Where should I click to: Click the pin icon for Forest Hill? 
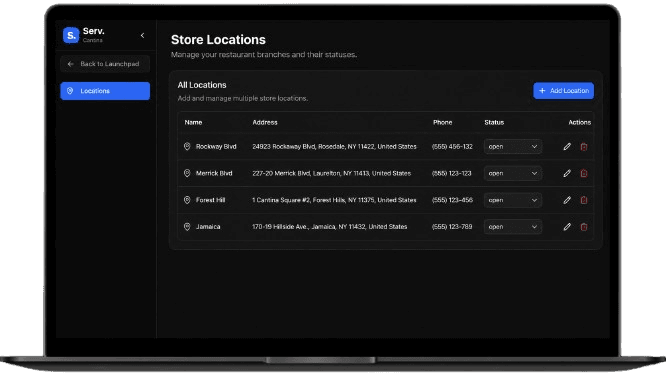click(x=187, y=200)
